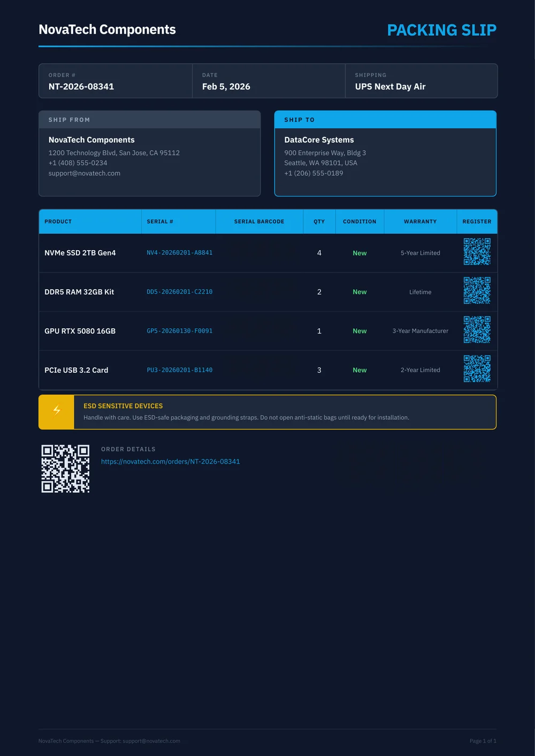Click the DataCore Systems recipient name

coord(319,140)
